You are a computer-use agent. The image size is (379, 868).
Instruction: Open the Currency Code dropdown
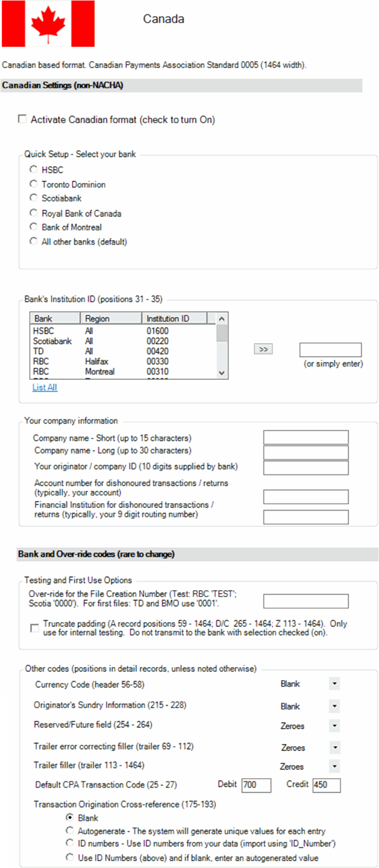tap(335, 684)
